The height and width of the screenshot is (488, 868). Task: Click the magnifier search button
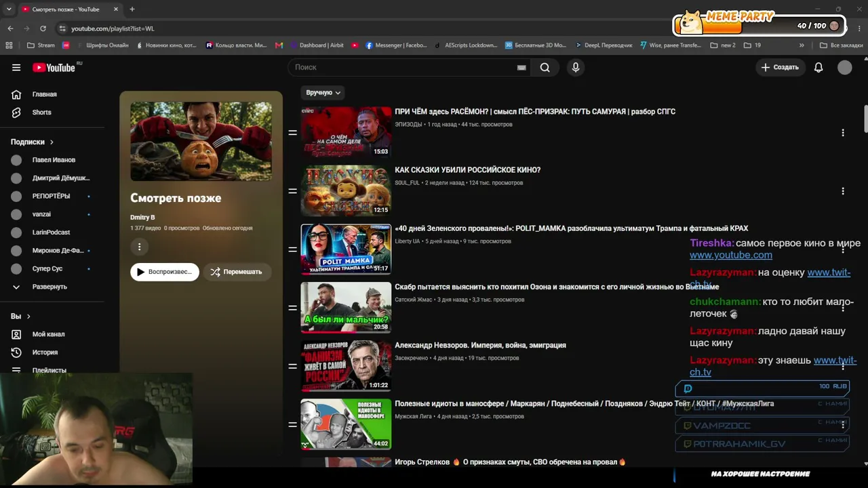(545, 67)
